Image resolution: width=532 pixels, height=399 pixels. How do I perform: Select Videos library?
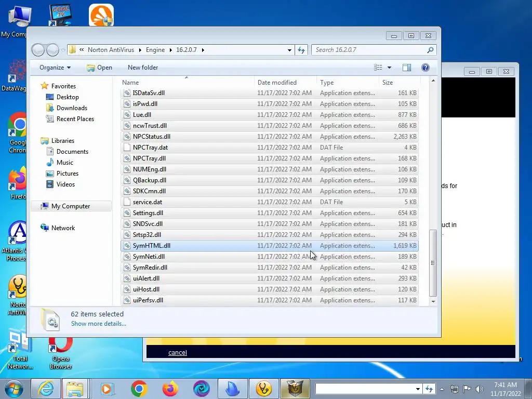coord(65,184)
